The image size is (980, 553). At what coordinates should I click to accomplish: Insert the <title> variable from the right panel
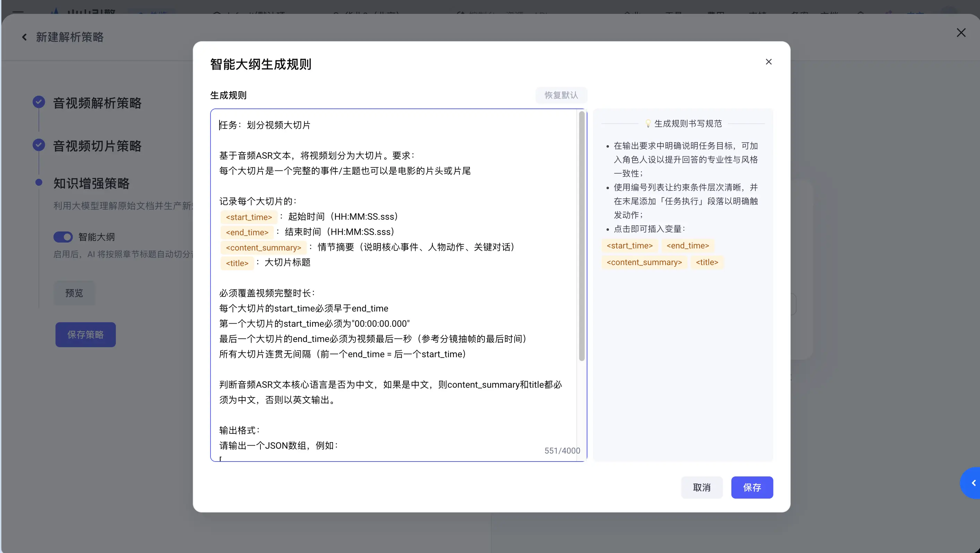(707, 262)
